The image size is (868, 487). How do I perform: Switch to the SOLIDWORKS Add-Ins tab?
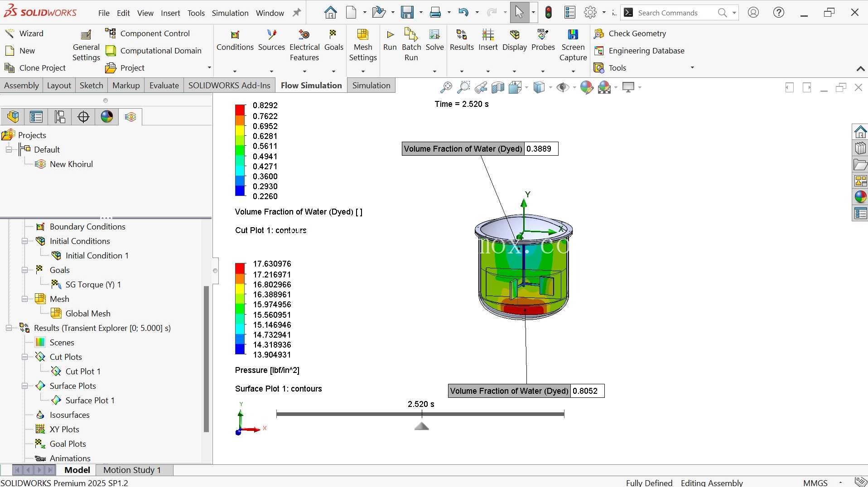point(229,86)
